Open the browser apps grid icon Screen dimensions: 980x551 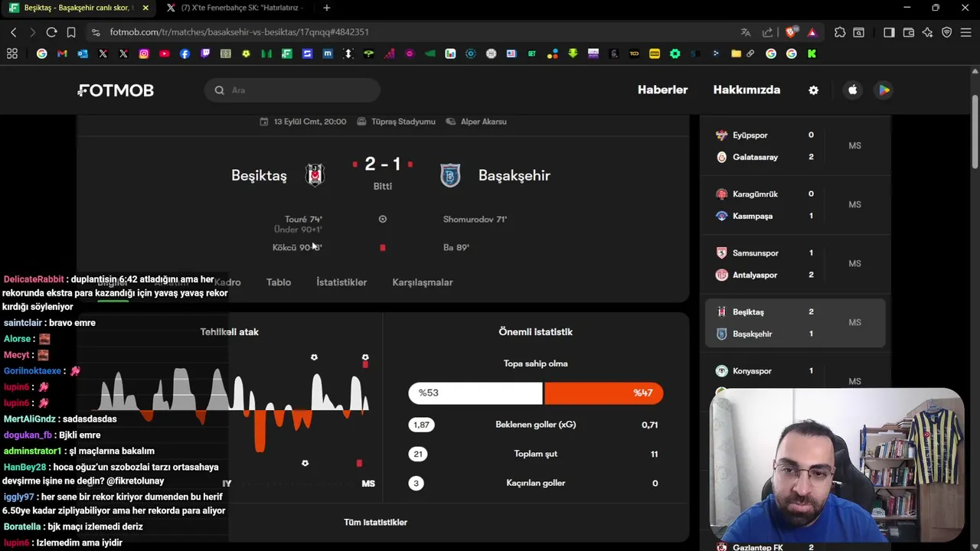coord(12,54)
